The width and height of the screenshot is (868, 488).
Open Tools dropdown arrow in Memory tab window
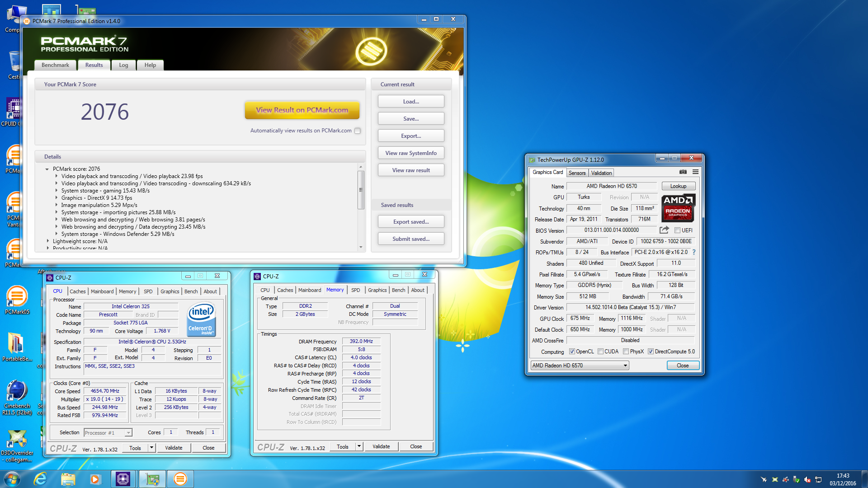coord(359,446)
